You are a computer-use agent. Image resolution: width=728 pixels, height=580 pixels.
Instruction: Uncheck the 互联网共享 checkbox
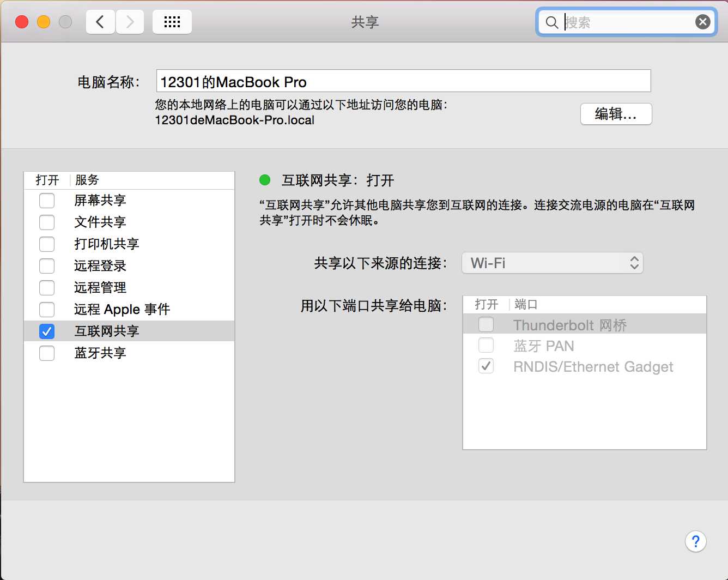[47, 331]
